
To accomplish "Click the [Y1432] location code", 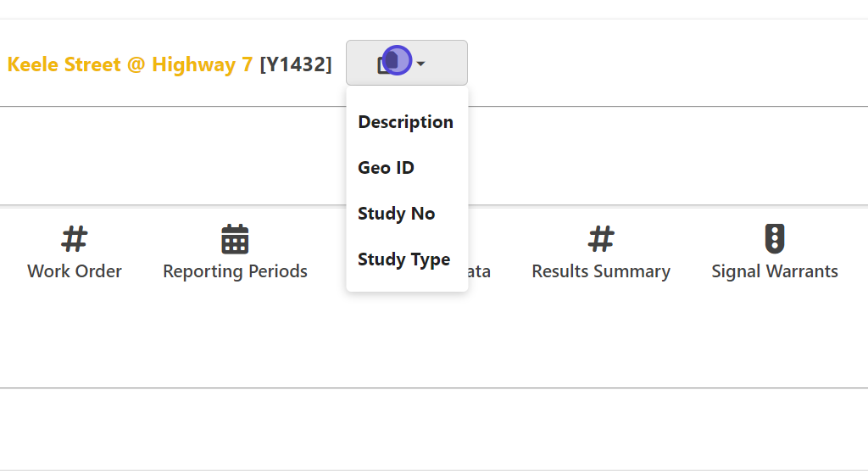I will pos(296,64).
